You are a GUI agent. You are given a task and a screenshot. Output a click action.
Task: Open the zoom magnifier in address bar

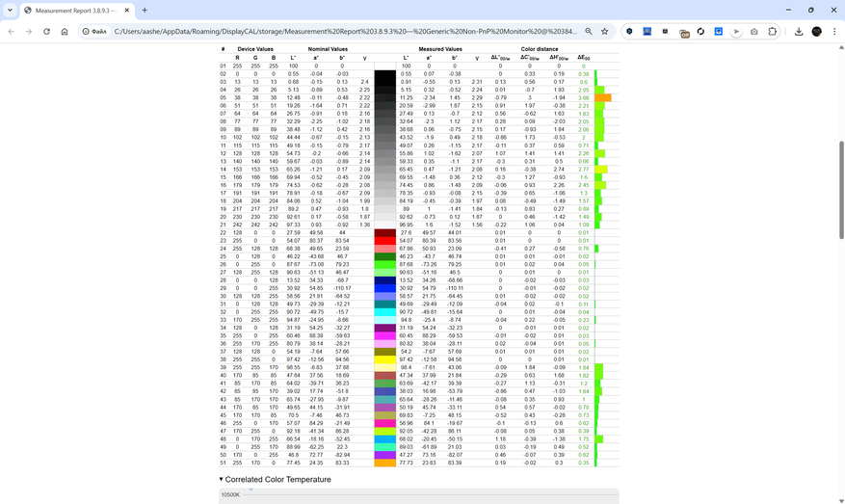click(x=589, y=31)
